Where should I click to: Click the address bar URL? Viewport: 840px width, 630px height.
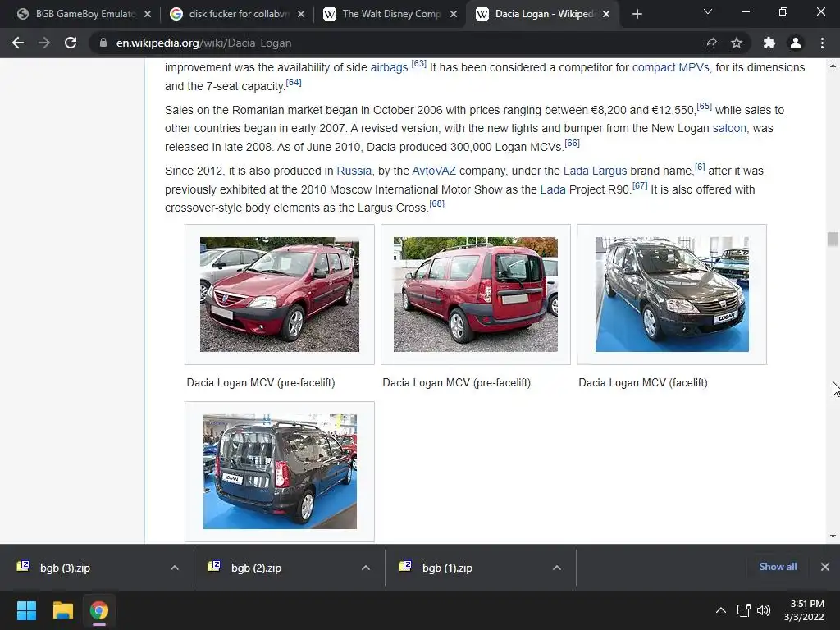pos(203,43)
